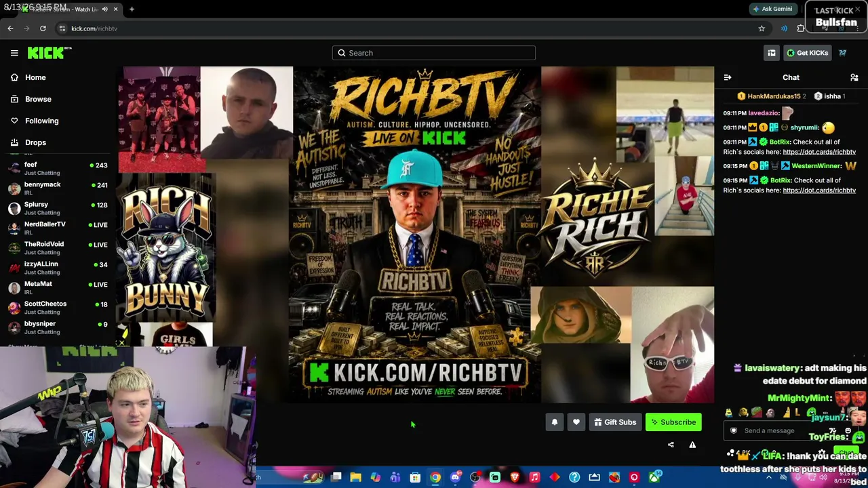Report the channel via warning triangle icon
Screen dimensions: 868x488
point(692,445)
